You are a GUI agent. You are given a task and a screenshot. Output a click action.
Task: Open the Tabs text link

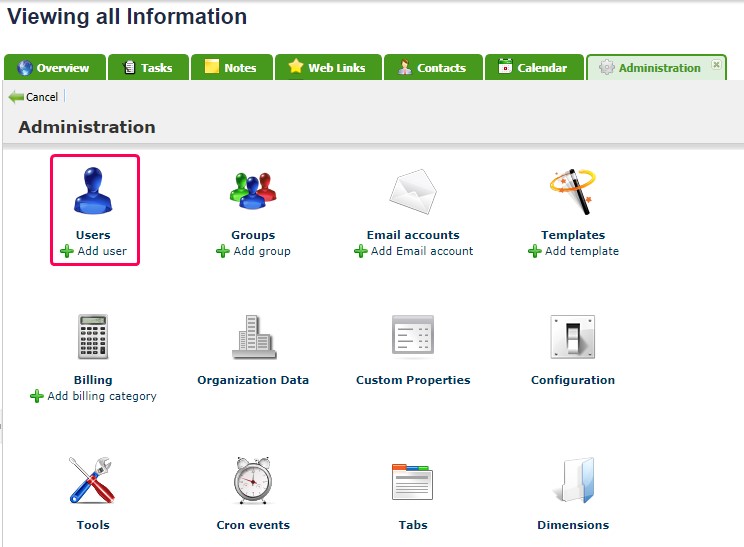click(x=413, y=525)
